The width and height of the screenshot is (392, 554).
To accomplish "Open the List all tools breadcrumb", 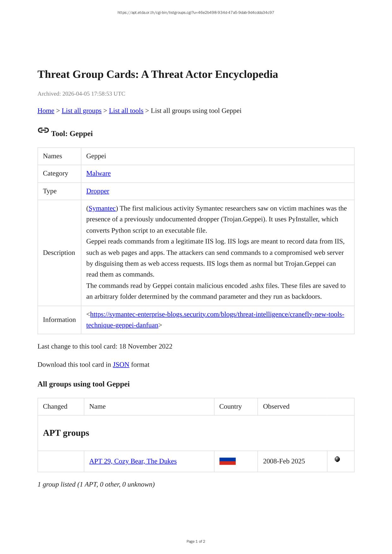I will (x=126, y=111).
